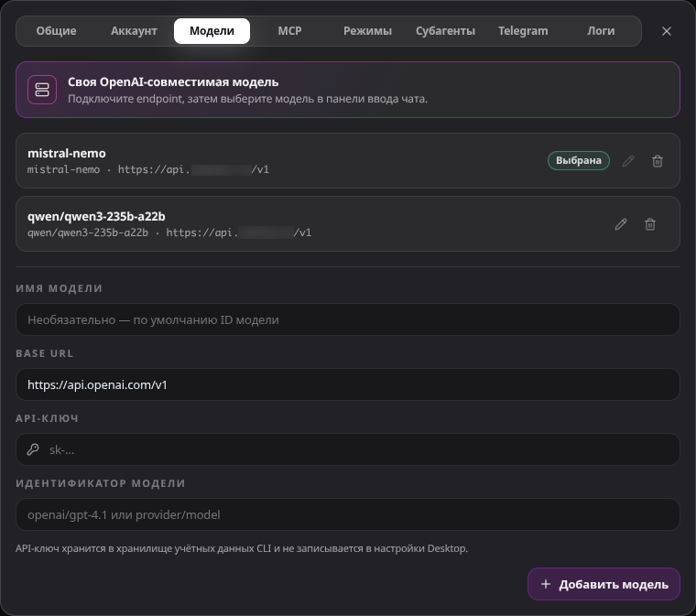Edit the mistral-nemo model entry

coord(628,161)
